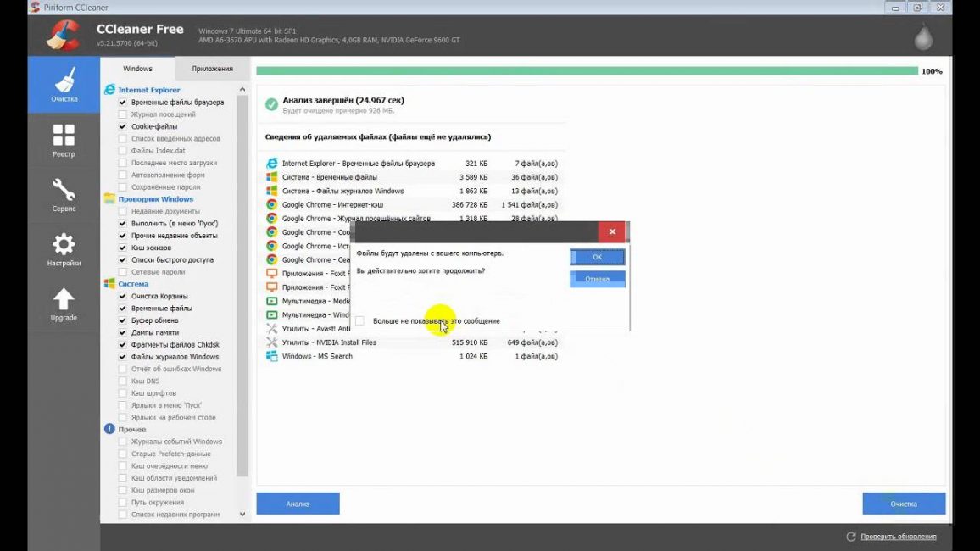Click the green analysis complete checkmark icon

(x=271, y=104)
